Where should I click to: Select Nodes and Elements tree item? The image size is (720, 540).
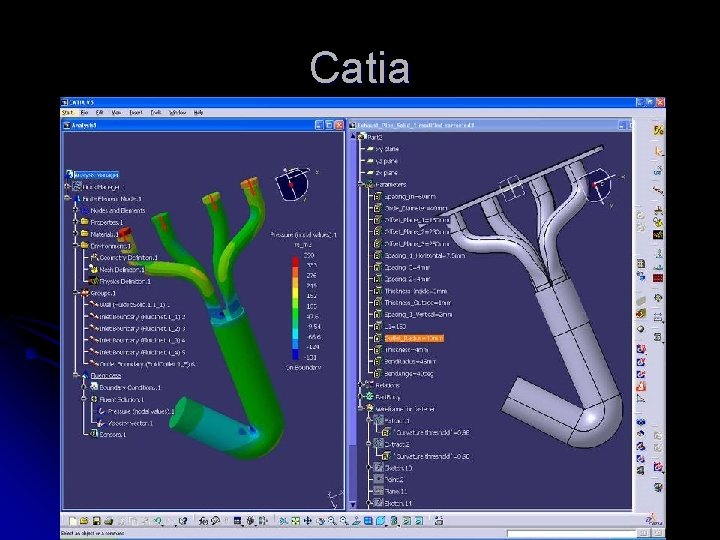(118, 210)
